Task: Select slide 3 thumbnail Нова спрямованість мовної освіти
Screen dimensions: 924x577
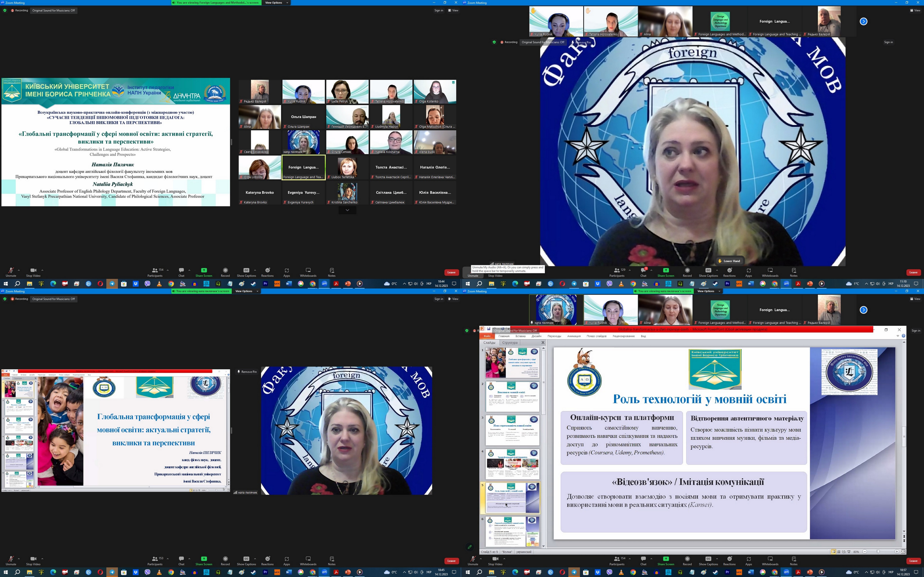Action: click(512, 430)
